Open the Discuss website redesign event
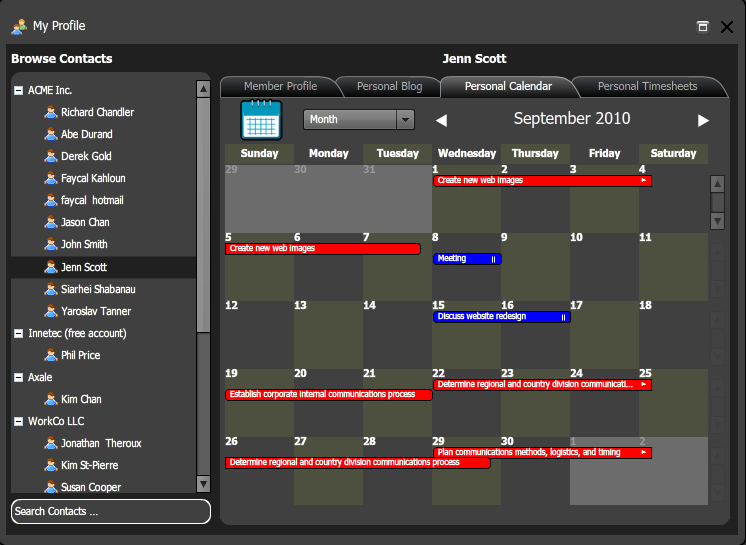 pyautogui.click(x=500, y=317)
